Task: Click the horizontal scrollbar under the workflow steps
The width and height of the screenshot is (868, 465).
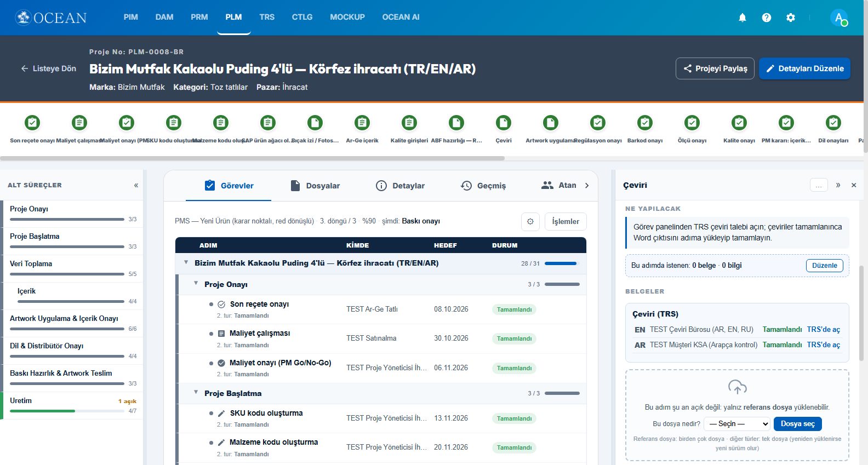Action: [x=252, y=158]
